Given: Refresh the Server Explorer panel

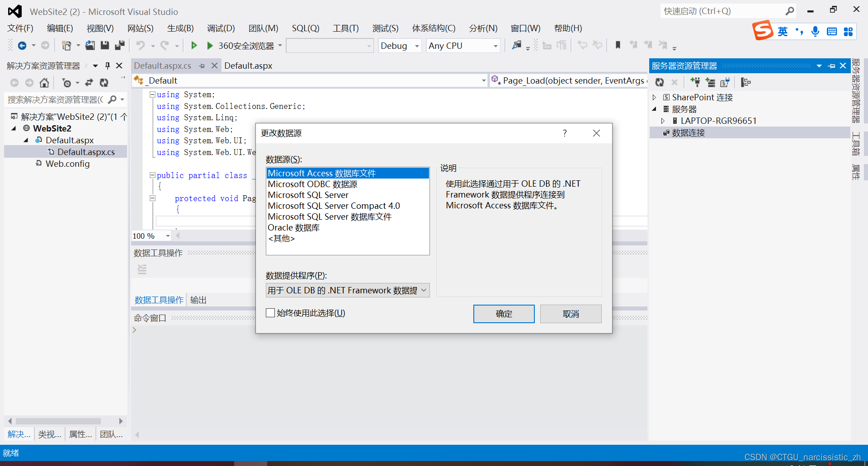Looking at the screenshot, I should [660, 82].
